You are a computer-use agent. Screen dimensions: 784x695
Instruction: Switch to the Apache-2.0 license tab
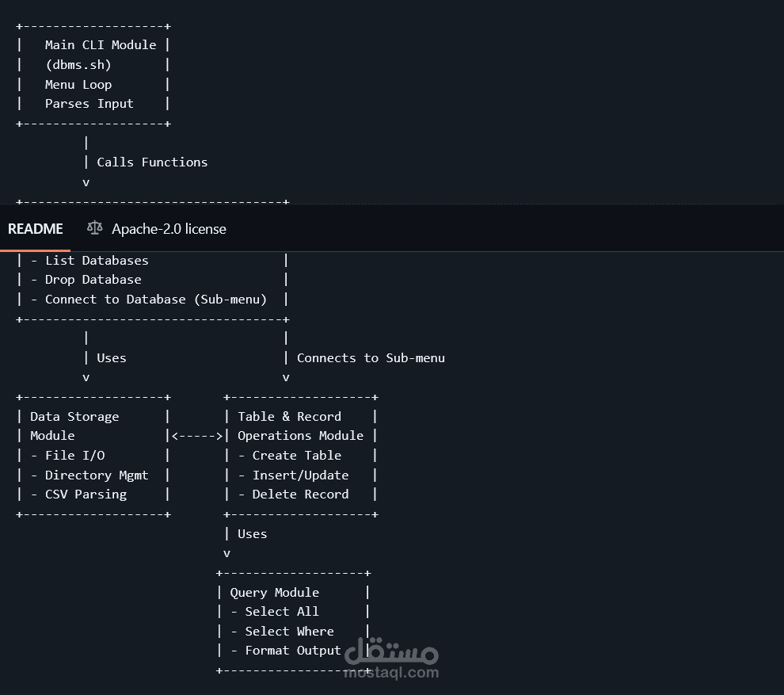[168, 229]
